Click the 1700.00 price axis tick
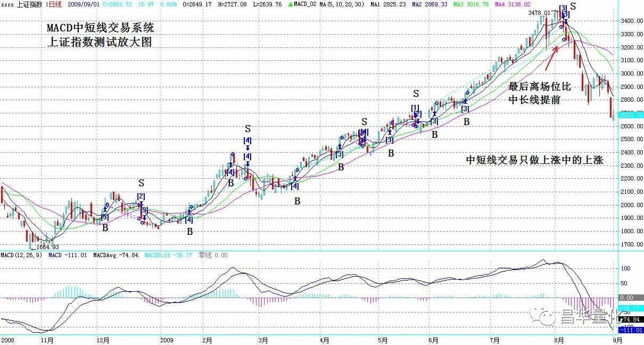This screenshot has height=345, width=644. [631, 244]
